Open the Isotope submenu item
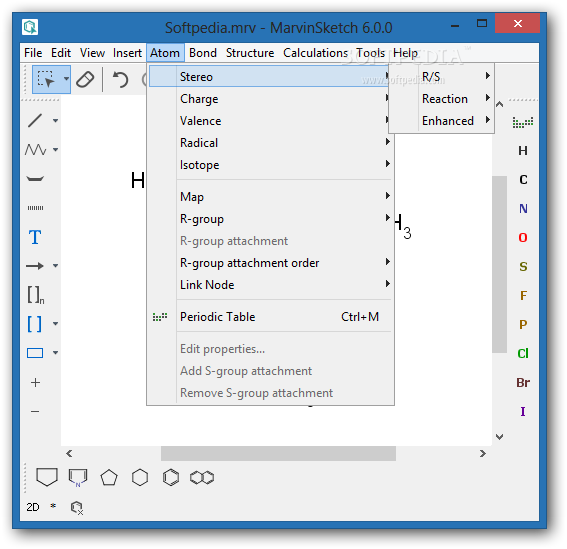 [270, 165]
